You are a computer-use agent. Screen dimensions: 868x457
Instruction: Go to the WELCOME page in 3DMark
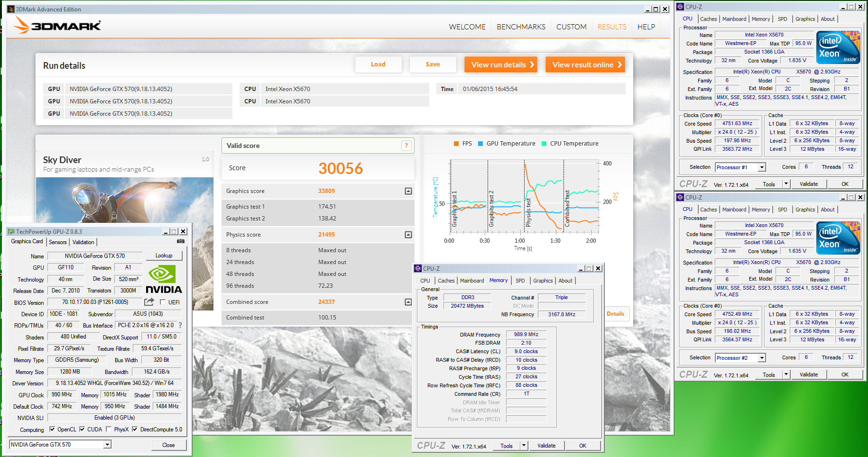coord(467,27)
